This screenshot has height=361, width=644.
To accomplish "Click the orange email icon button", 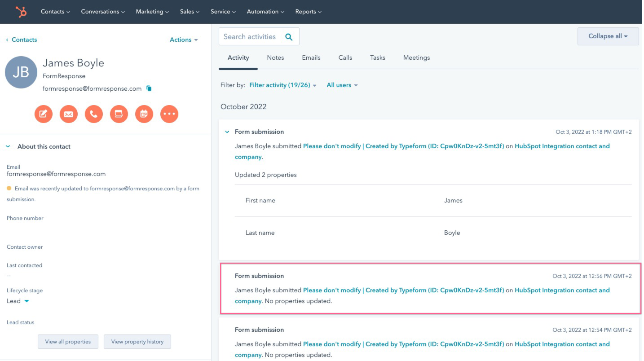I will click(x=69, y=114).
